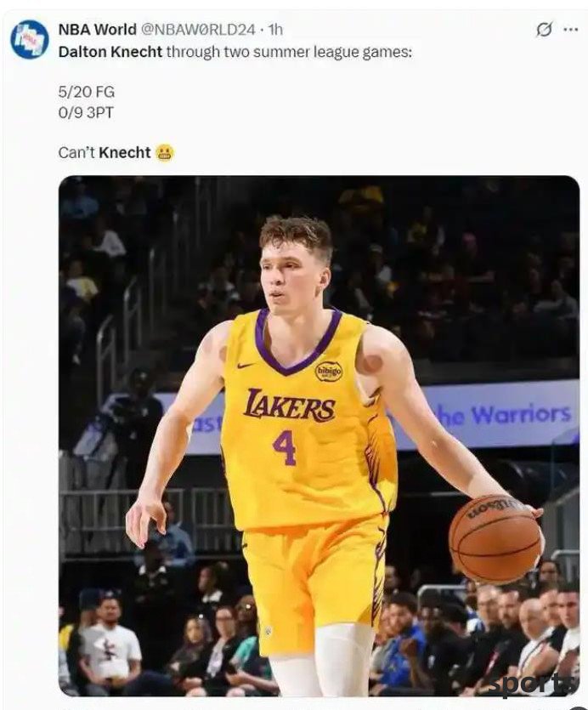
Task: Click the bold Knecht pun word
Action: (124, 152)
